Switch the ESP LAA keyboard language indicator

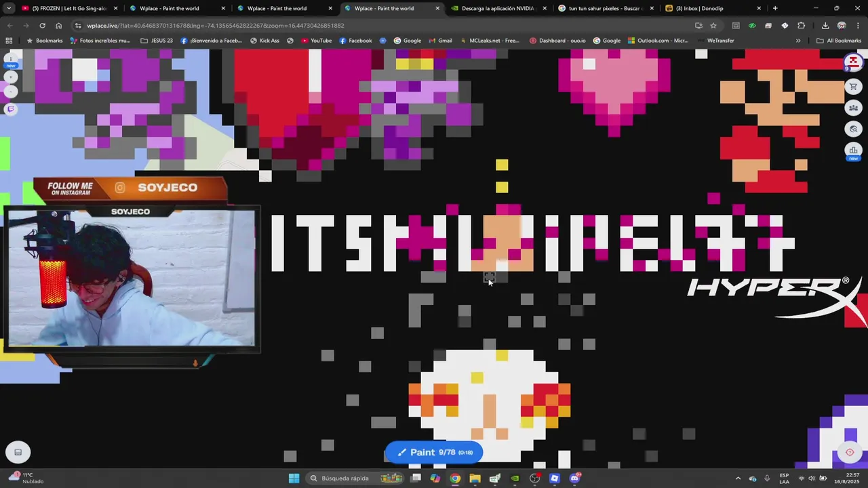(785, 479)
